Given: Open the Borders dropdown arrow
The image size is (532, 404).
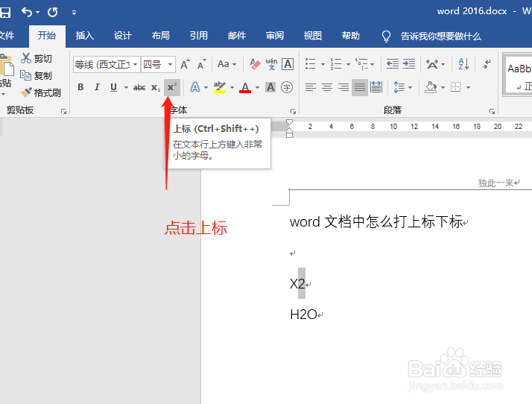Looking at the screenshot, I should coord(468,88).
